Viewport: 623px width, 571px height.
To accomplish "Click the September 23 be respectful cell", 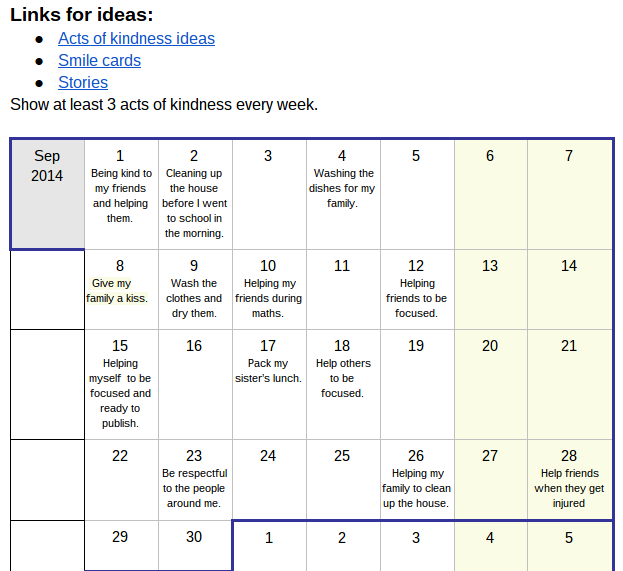I will [x=195, y=480].
